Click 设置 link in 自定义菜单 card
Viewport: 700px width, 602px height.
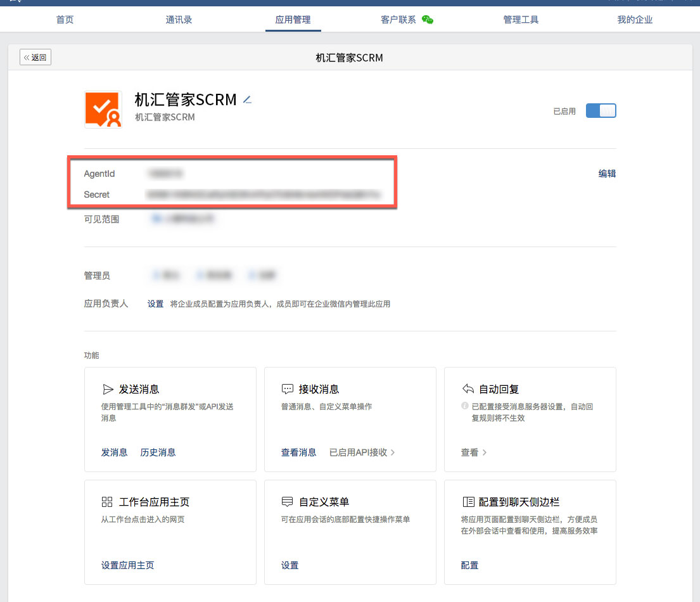[x=290, y=565]
